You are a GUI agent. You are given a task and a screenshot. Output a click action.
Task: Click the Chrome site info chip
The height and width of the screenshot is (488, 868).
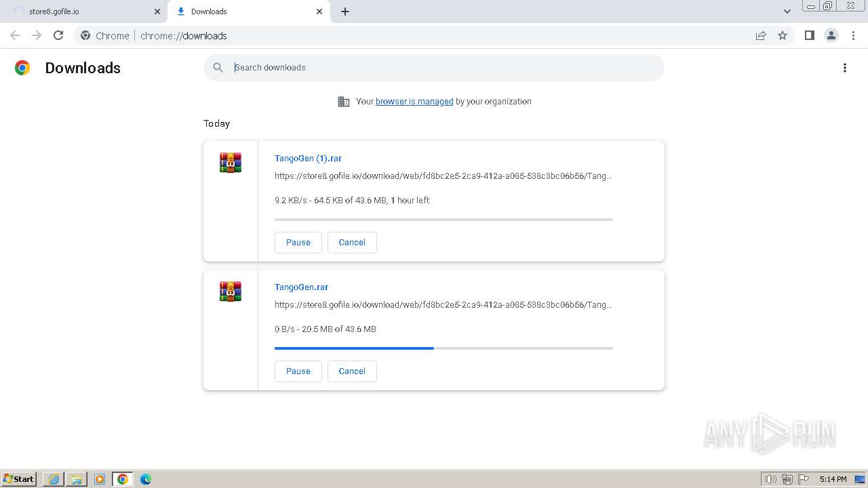click(104, 35)
